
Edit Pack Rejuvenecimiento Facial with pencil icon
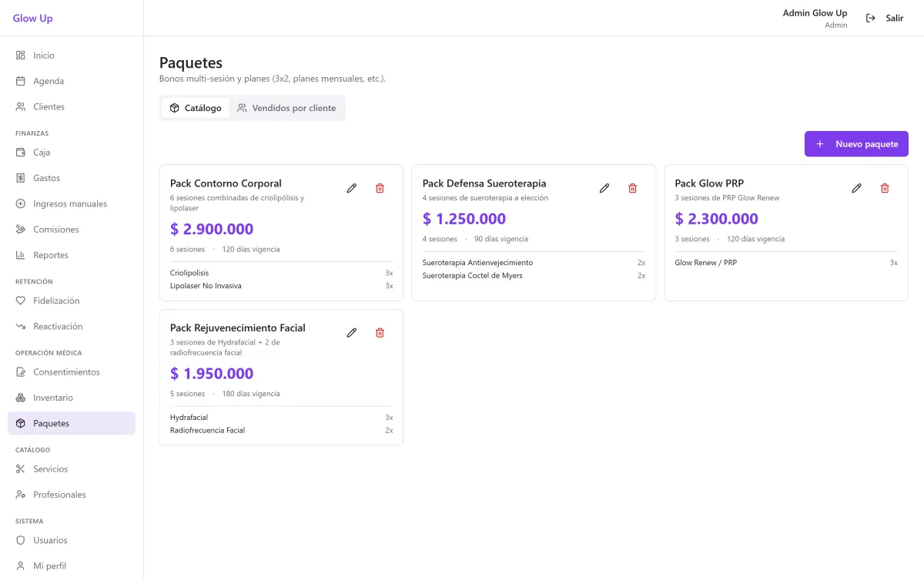[352, 333]
